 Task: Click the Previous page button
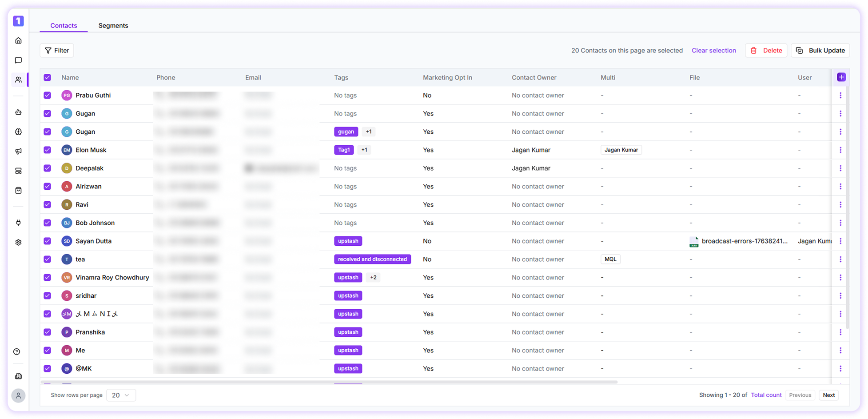(x=800, y=395)
